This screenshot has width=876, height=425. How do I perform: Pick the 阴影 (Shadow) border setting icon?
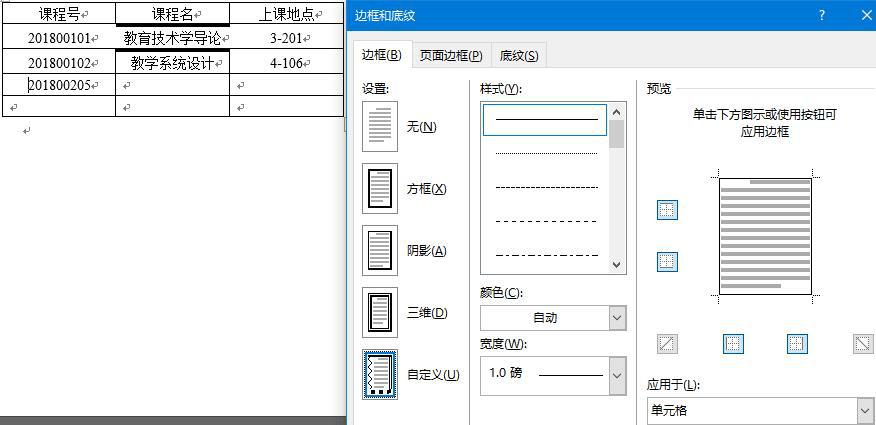380,251
